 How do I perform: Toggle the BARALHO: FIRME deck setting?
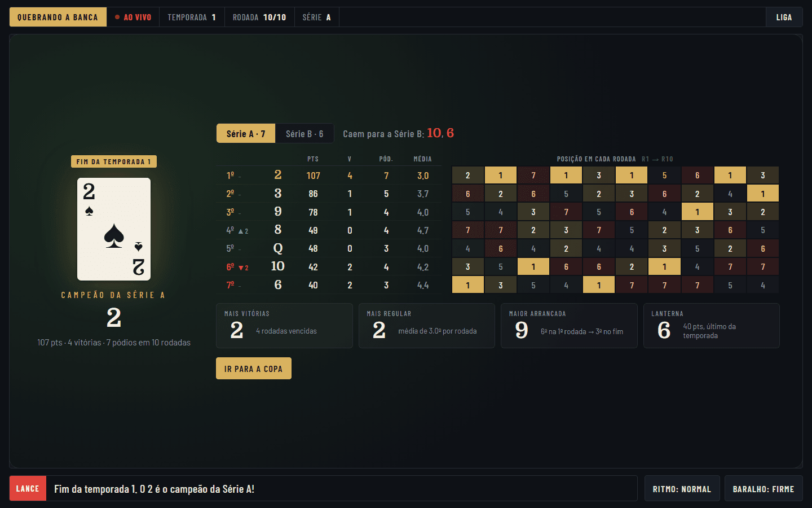click(x=764, y=489)
